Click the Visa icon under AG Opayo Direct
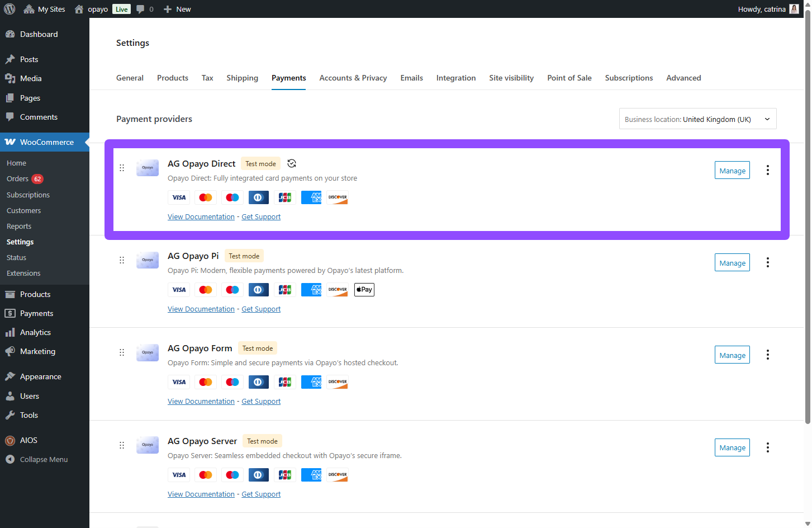 [x=179, y=197]
